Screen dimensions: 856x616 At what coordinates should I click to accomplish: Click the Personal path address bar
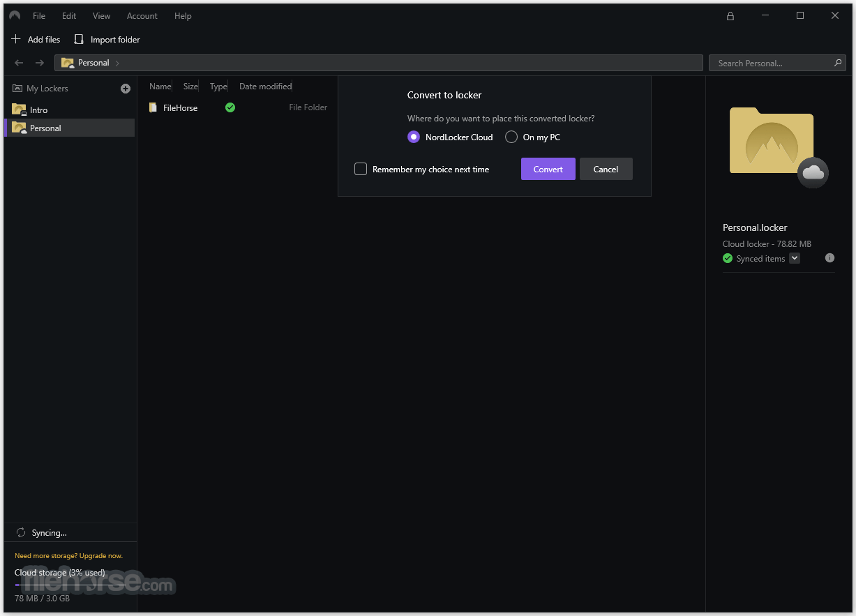point(379,63)
